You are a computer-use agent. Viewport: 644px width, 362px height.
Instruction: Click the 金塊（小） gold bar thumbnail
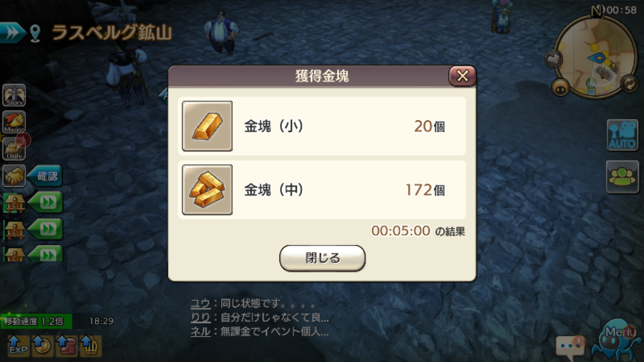pyautogui.click(x=207, y=126)
